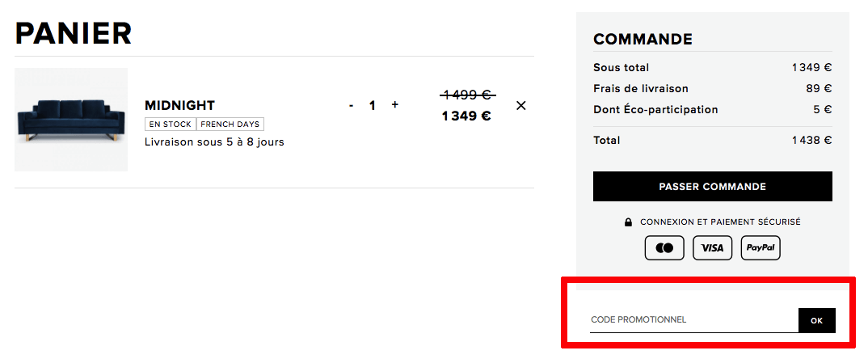868x359 pixels.
Task: Click the EN STOCK badge
Action: [170, 124]
